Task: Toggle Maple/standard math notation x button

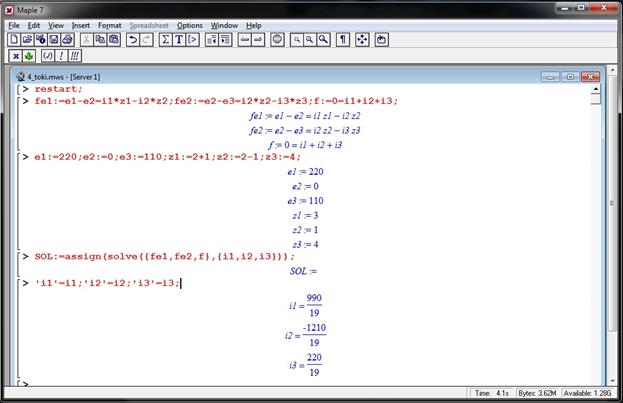Action: [x=15, y=56]
